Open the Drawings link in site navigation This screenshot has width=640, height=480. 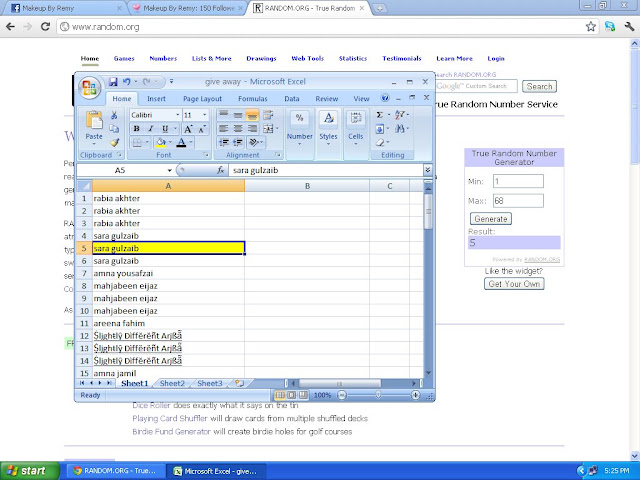(x=261, y=58)
